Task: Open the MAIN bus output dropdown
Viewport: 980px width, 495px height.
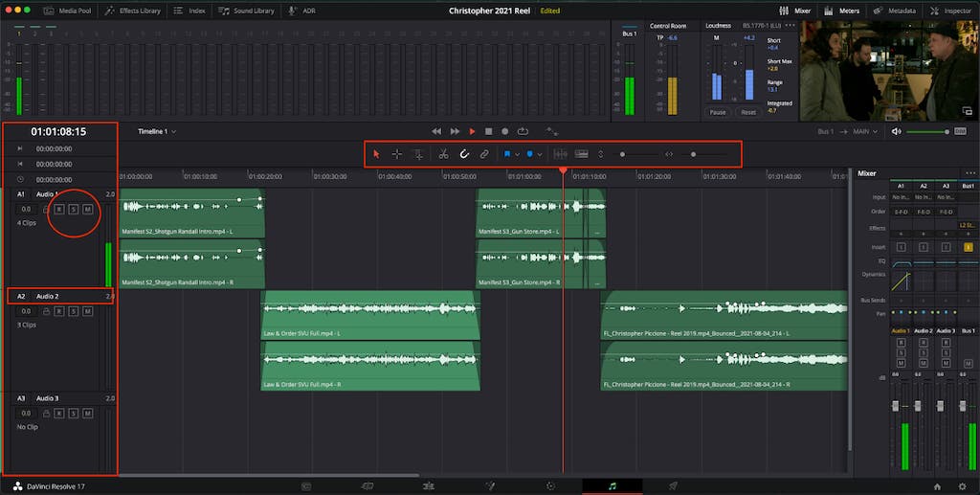Action: (x=865, y=131)
